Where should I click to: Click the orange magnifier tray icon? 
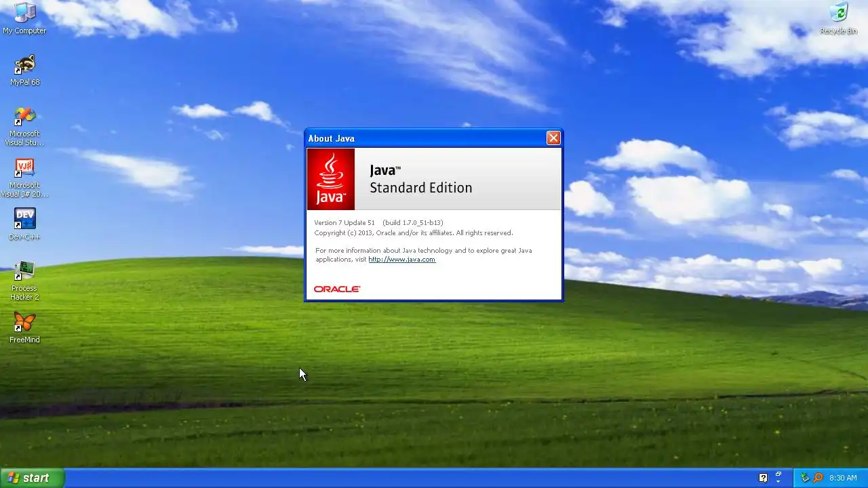tap(818, 478)
